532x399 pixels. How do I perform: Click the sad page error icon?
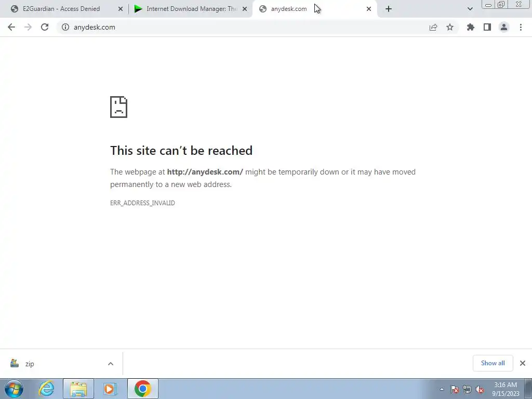119,107
